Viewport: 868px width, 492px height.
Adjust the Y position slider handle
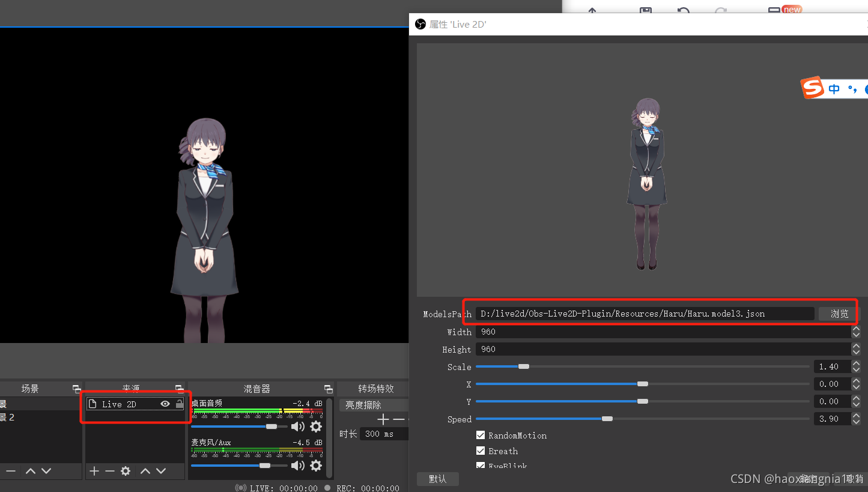pyautogui.click(x=643, y=401)
